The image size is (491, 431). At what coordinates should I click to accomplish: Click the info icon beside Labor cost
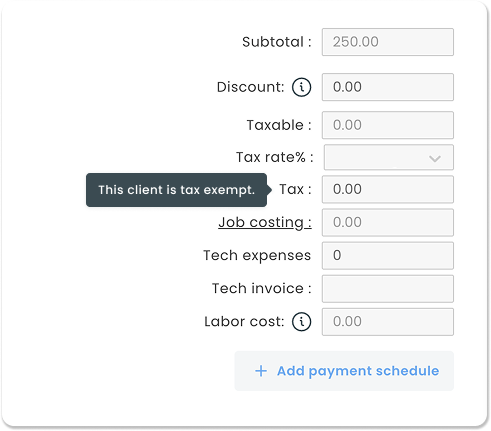tap(301, 322)
